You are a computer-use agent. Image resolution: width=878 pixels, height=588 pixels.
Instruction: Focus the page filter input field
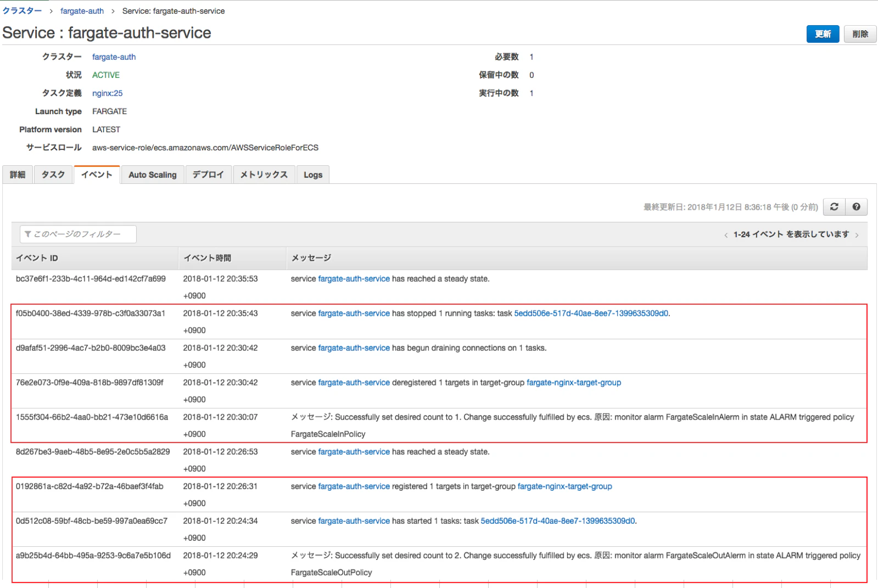(78, 234)
